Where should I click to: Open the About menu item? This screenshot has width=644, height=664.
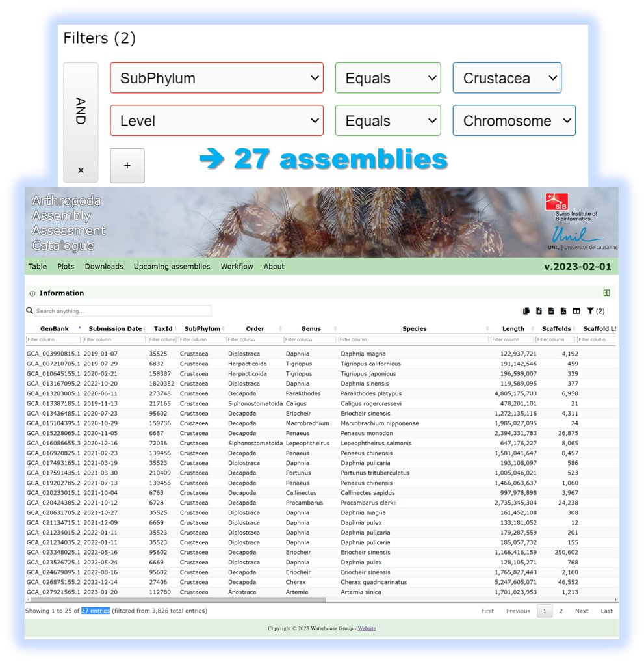[274, 267]
